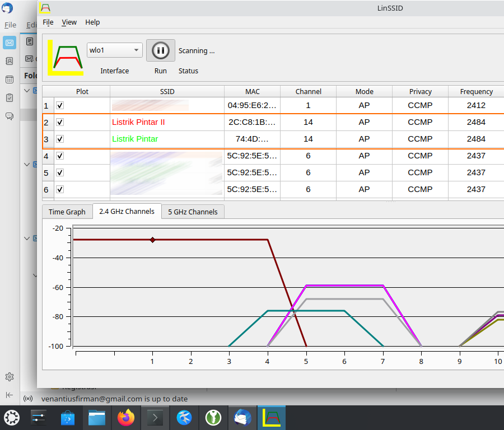Open Thunderbird Chat sidebar icon
Screen dimensions: 504x430
pyautogui.click(x=10, y=116)
